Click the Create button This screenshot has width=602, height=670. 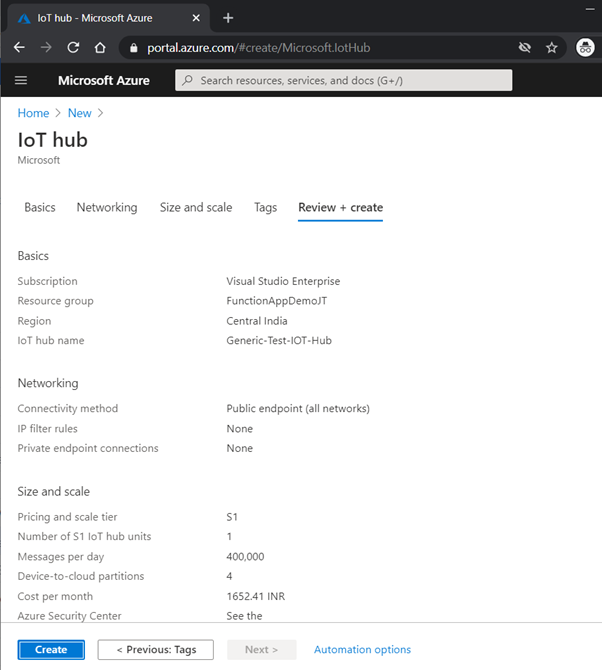pyautogui.click(x=51, y=650)
